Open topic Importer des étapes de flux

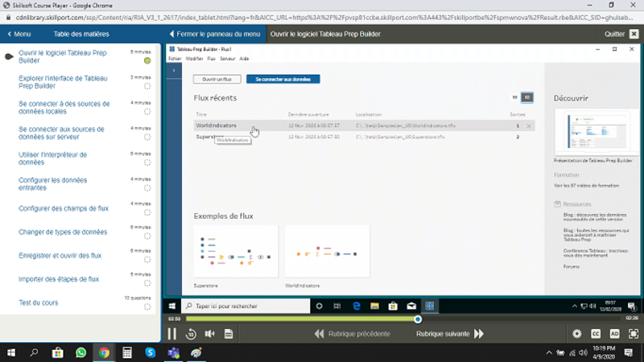click(59, 279)
